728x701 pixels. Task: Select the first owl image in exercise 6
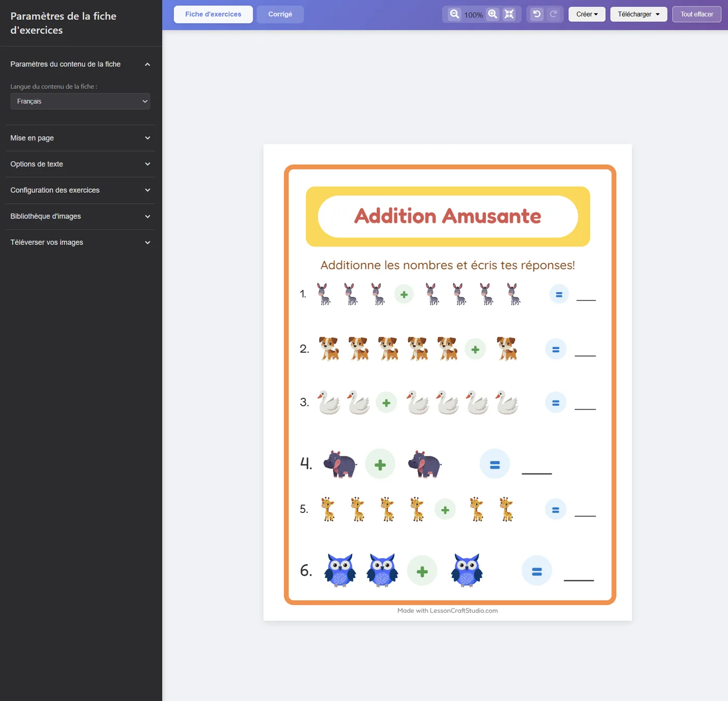click(340, 570)
